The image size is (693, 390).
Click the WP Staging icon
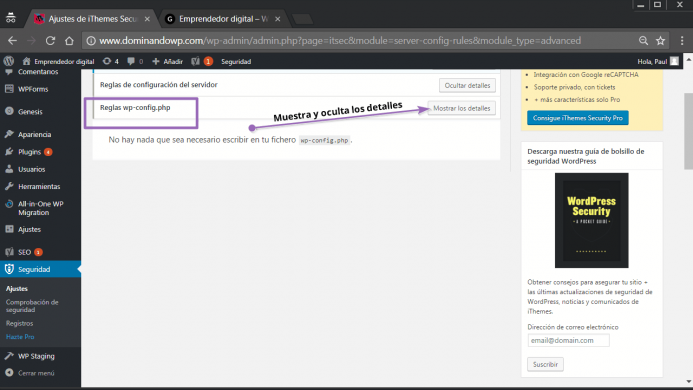pyautogui.click(x=9, y=356)
